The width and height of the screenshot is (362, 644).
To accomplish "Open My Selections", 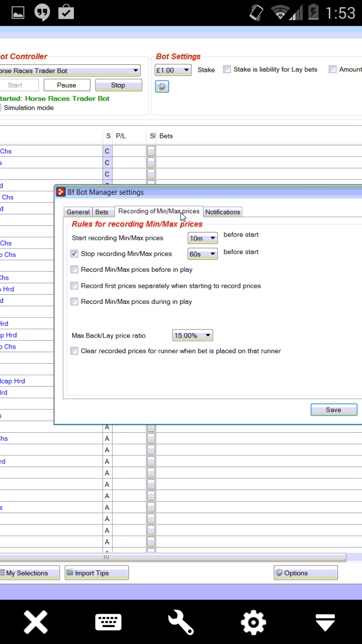I will (30, 573).
